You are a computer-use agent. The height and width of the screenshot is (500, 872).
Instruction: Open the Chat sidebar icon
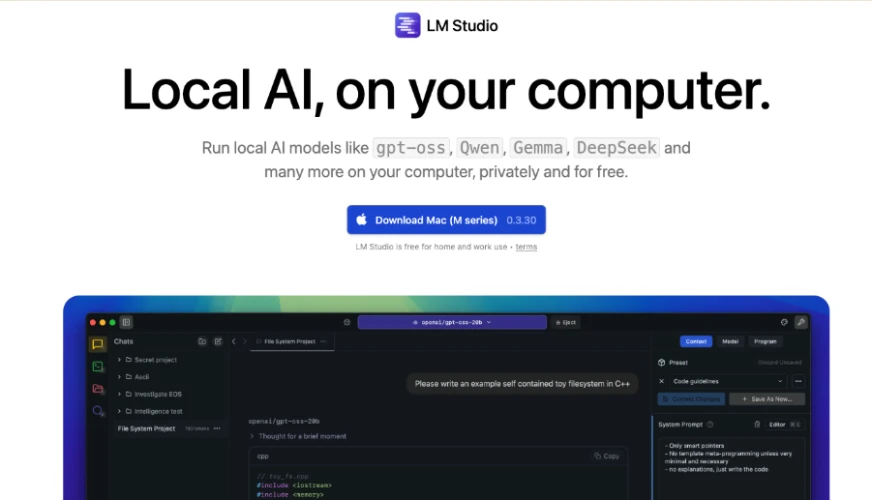click(97, 344)
